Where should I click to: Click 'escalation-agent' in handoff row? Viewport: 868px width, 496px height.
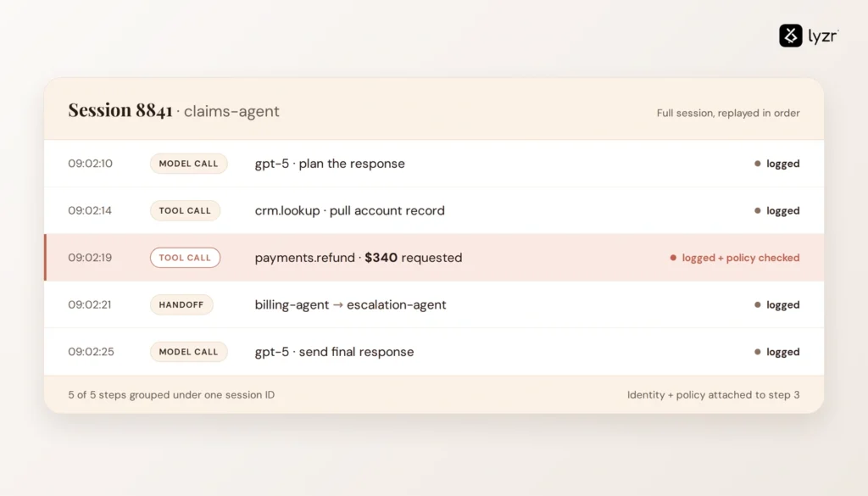pos(397,304)
